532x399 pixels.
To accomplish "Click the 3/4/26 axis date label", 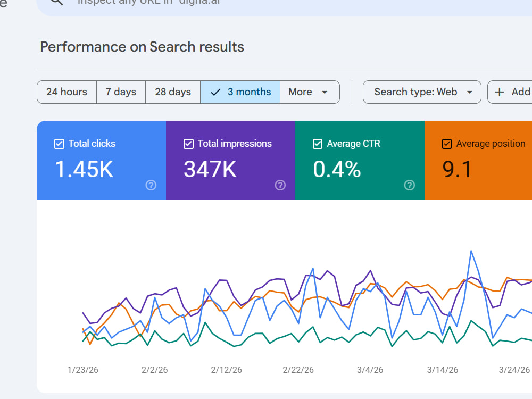I will click(370, 370).
